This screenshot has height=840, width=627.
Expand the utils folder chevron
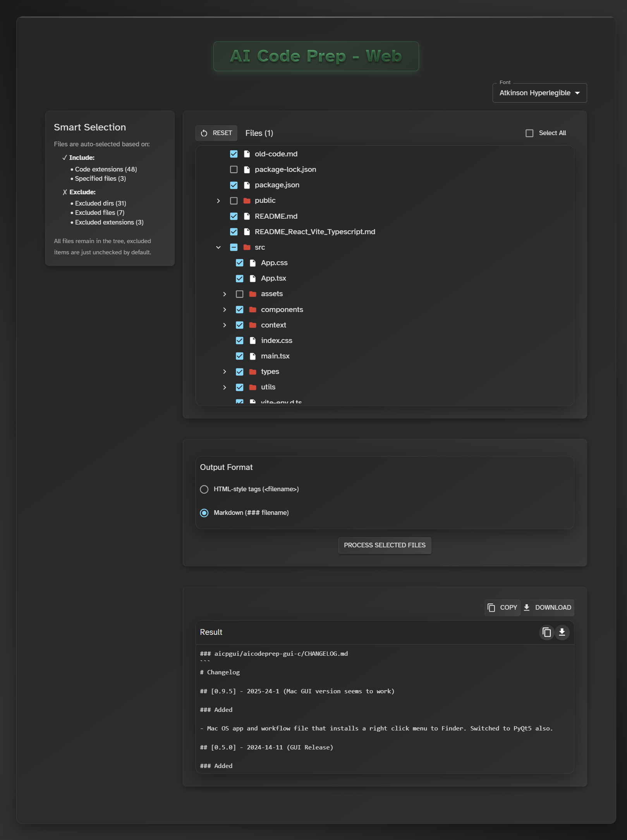(225, 387)
